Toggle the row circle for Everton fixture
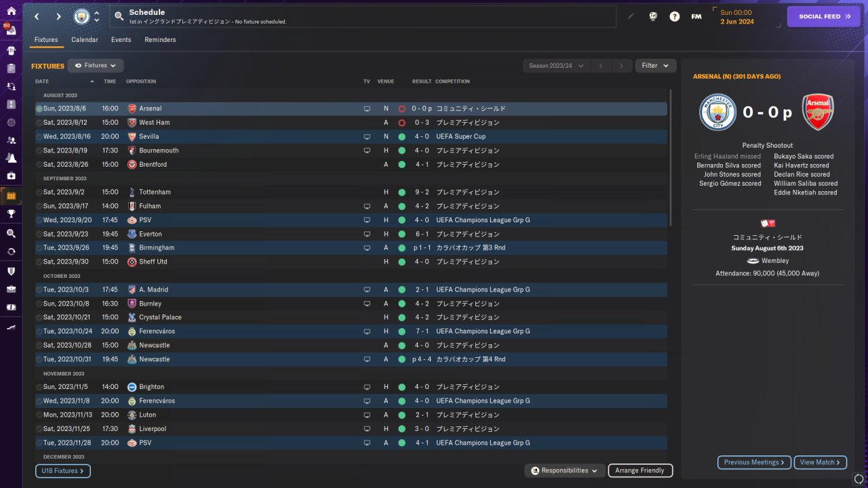 click(x=39, y=234)
